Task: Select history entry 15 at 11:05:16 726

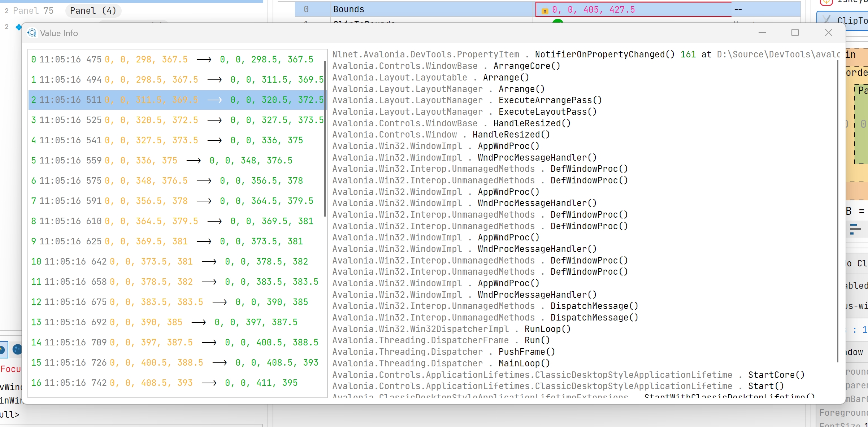Action: (177, 362)
